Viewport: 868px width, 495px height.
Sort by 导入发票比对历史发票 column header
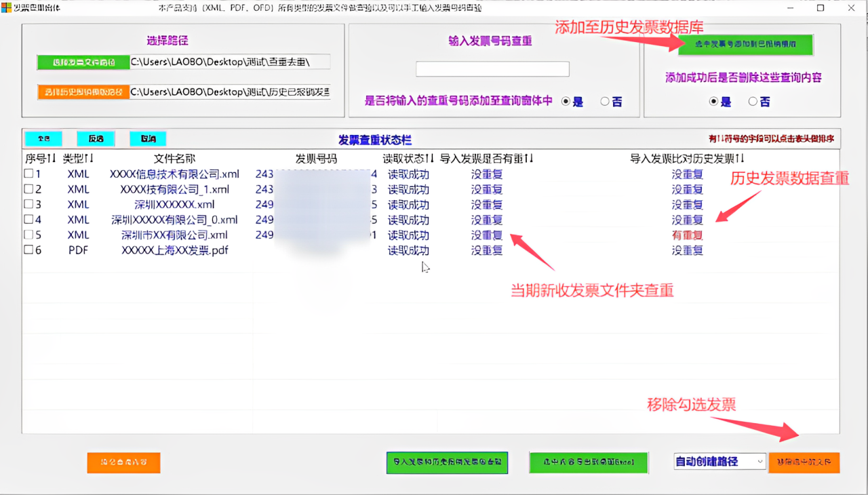[x=688, y=159]
